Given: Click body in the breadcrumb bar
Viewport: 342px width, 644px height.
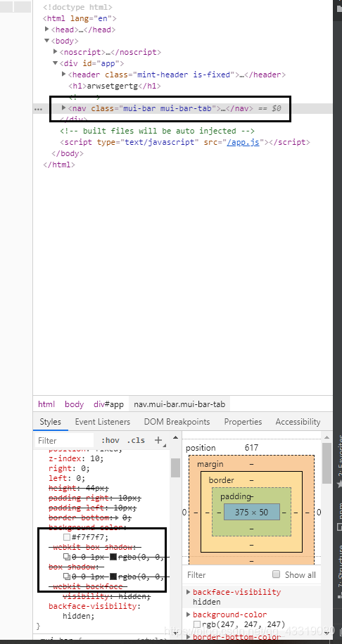Looking at the screenshot, I should click(74, 404).
